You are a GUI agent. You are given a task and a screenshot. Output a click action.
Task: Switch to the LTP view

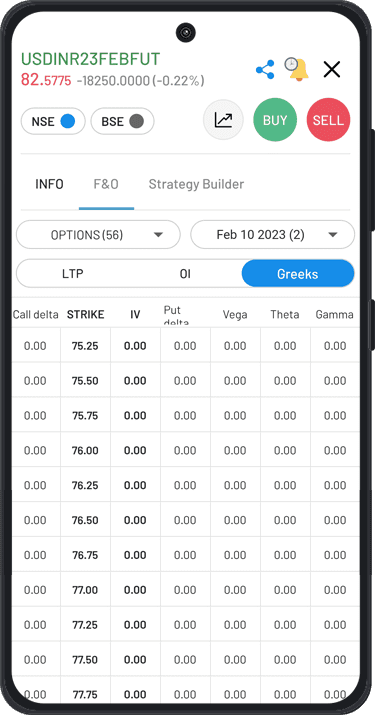click(73, 274)
